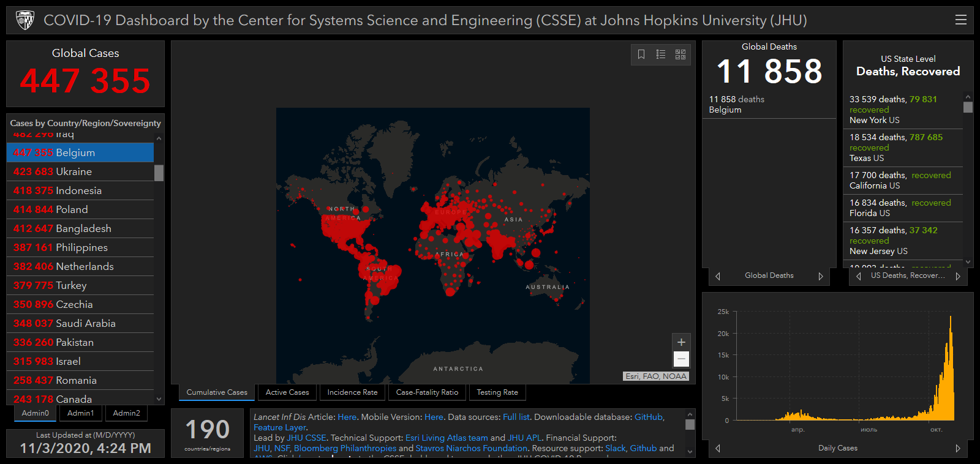Open Mobile Version Here link
The height and width of the screenshot is (464, 980).
(x=434, y=417)
